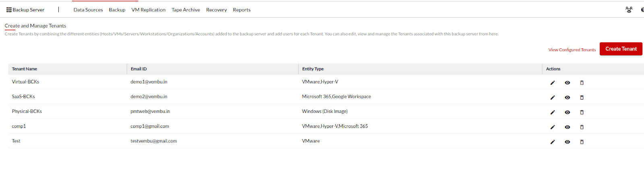Viewport: 644px width, 169px height.
Task: Delete the Test tenant
Action: (x=582, y=142)
